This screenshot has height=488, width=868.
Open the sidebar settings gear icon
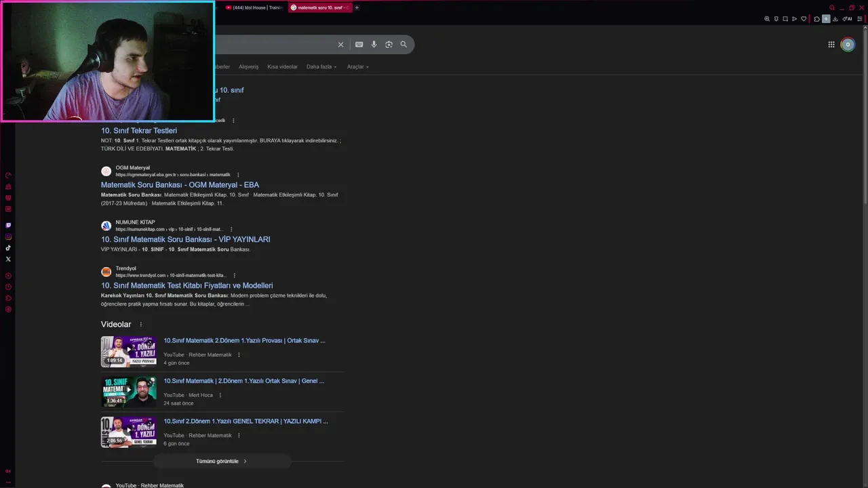[x=8, y=310]
